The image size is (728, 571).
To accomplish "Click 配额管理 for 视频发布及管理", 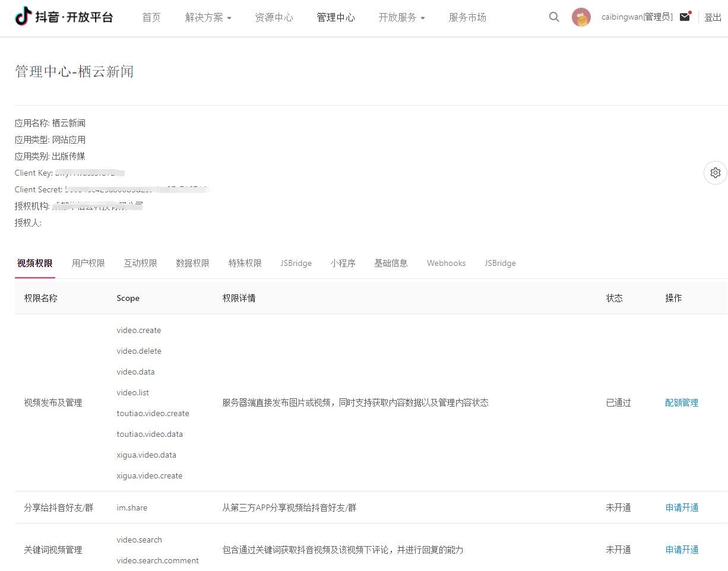I will (x=681, y=402).
